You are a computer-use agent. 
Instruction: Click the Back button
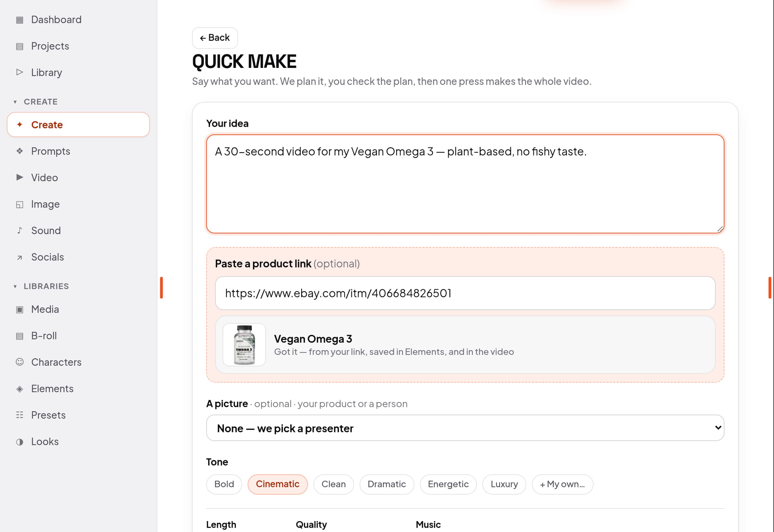pos(215,38)
